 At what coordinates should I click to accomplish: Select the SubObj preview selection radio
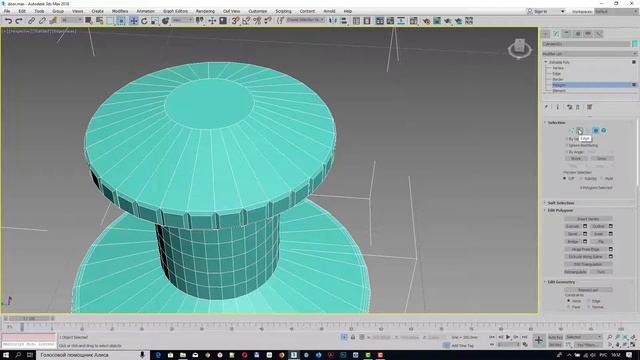click(581, 178)
